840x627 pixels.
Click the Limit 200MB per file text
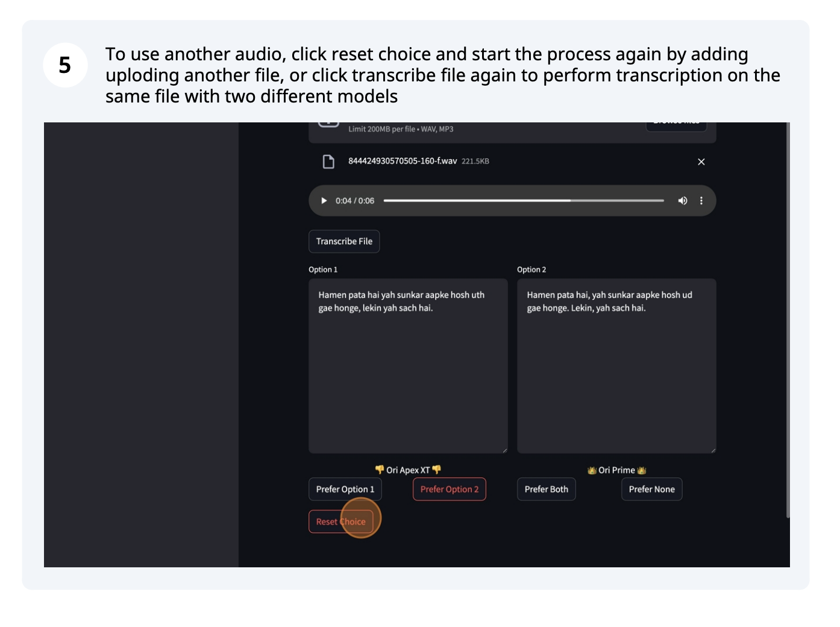pos(401,129)
